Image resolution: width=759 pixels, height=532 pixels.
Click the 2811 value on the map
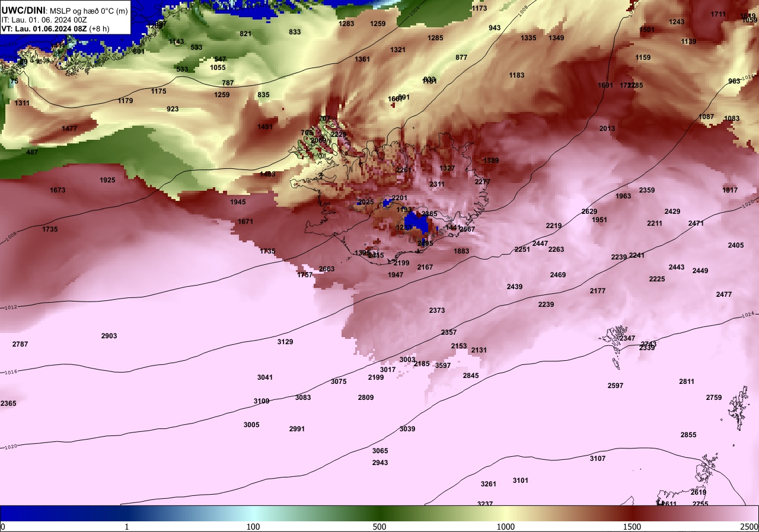pos(687,382)
